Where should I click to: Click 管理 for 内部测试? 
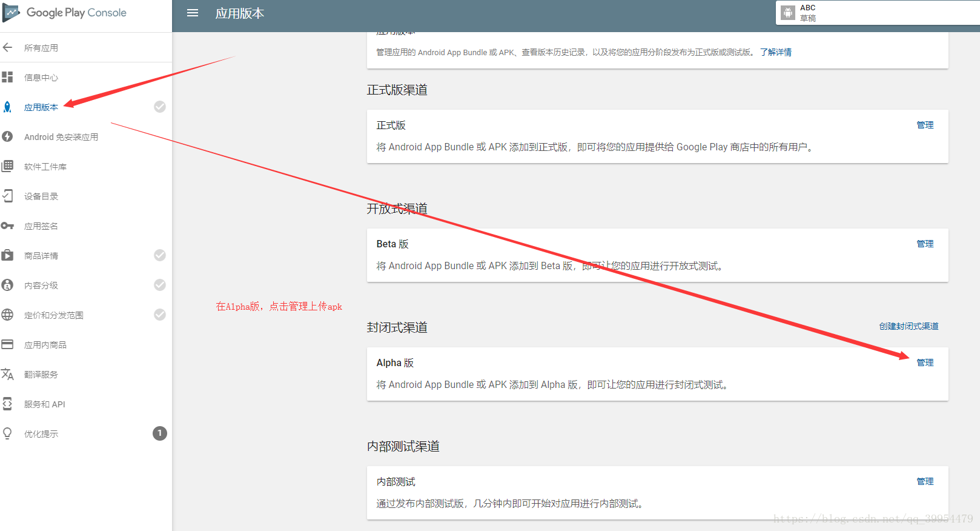coord(925,481)
